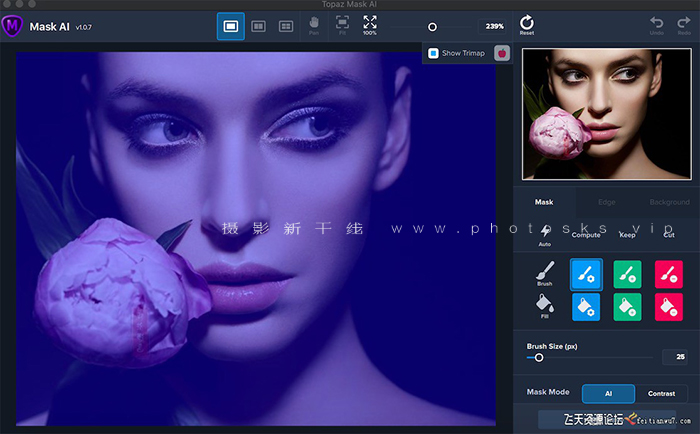Set Mask Mode to AI
The width and height of the screenshot is (700, 434).
608,393
